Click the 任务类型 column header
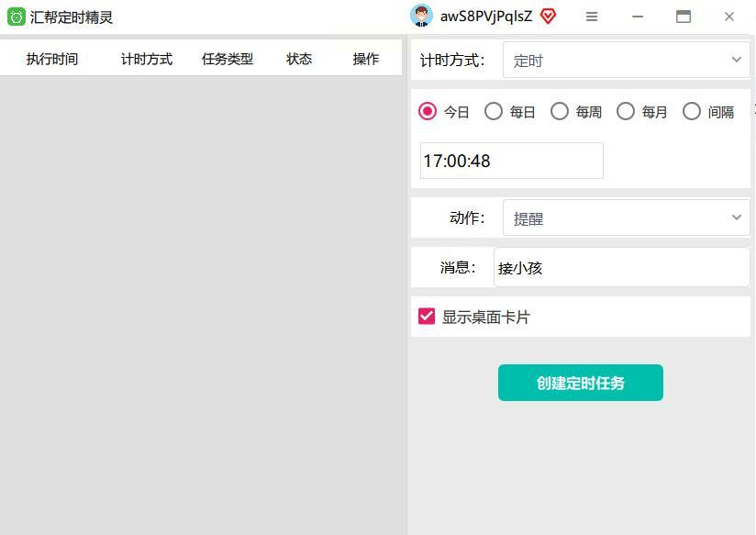Screen dimensions: 756x535 [228, 59]
